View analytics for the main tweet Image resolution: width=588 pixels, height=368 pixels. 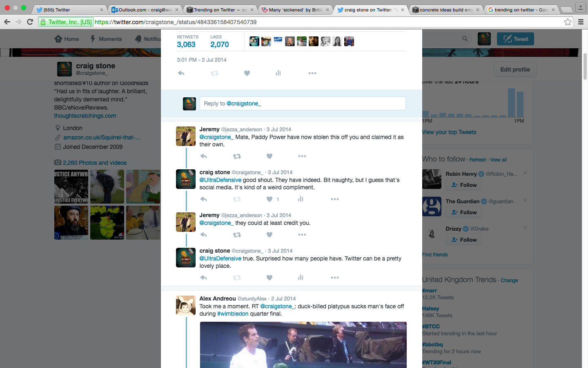(278, 73)
